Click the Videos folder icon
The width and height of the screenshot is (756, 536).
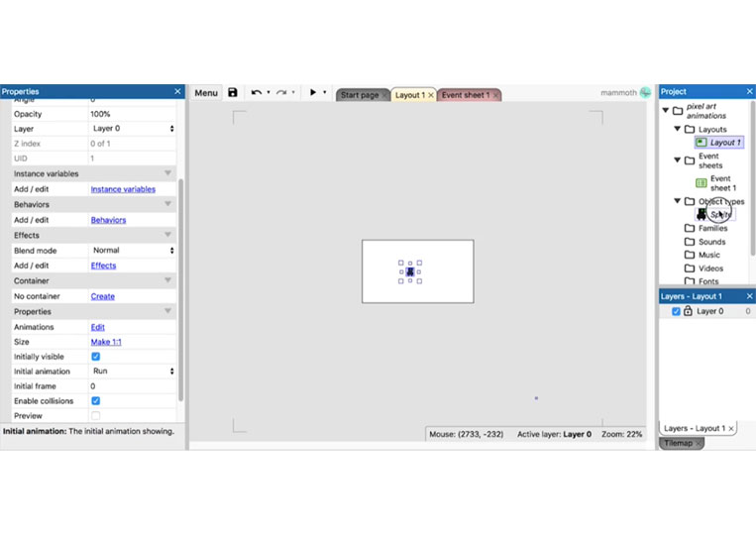(690, 268)
